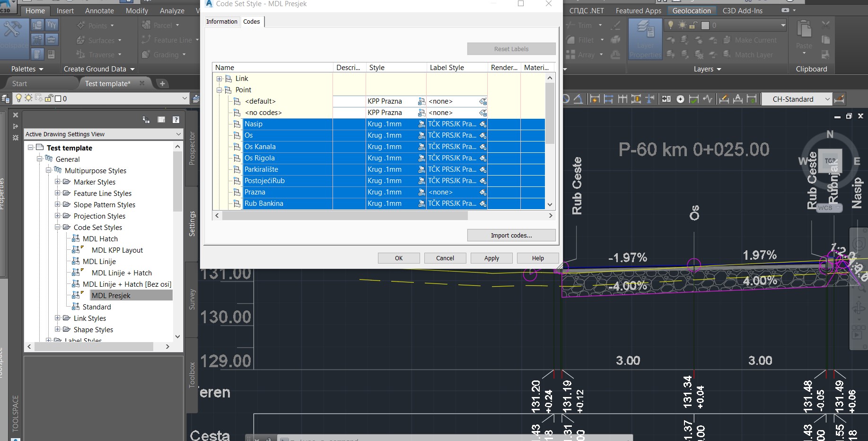Switch to the Information tab
Screen dimensions: 868x441
tap(221, 21)
